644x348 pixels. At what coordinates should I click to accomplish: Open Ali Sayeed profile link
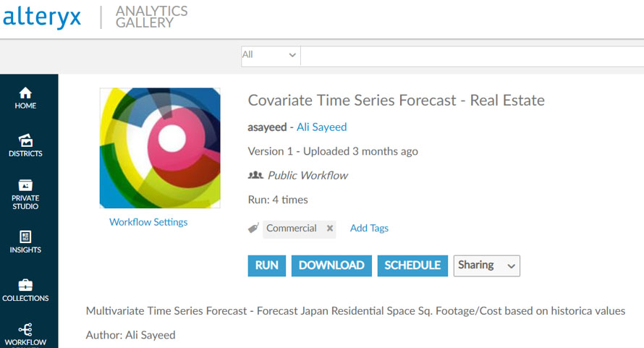point(321,127)
